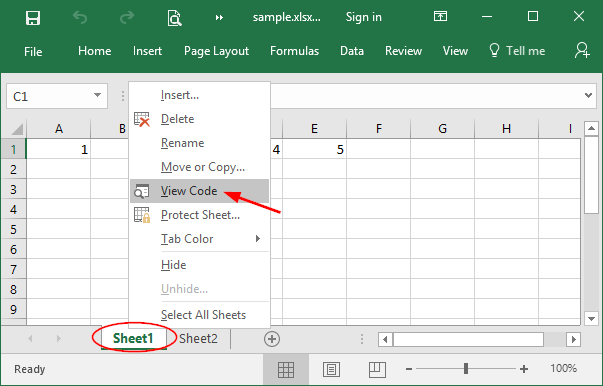Screen dimensions: 603x386
Task: Choose Move or Copy... menu entry
Action: [199, 167]
